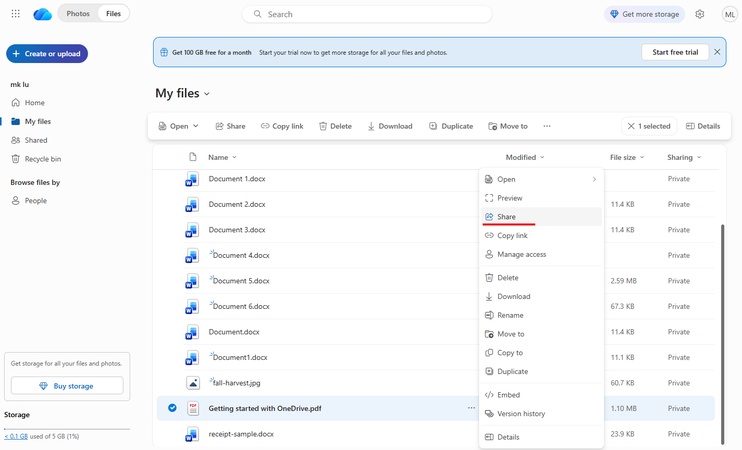Click Delete in the toolbar
This screenshot has height=450, width=742.
[x=336, y=126]
